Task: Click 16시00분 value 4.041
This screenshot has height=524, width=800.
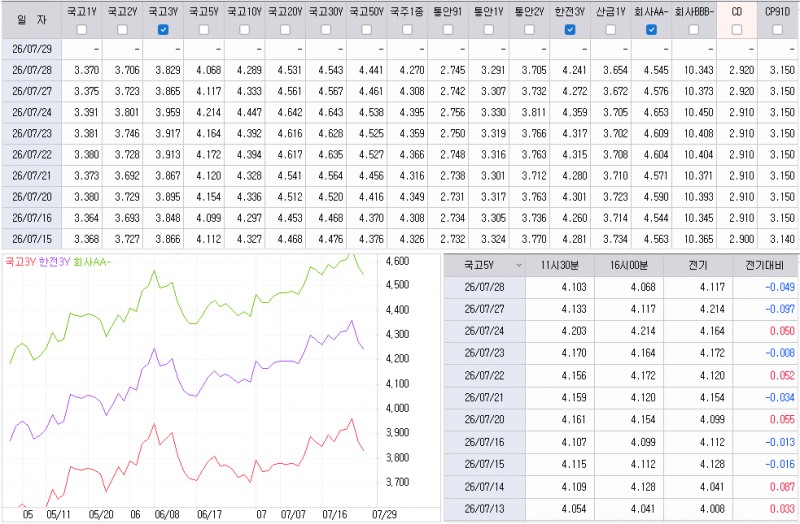Action: pyautogui.click(x=643, y=509)
